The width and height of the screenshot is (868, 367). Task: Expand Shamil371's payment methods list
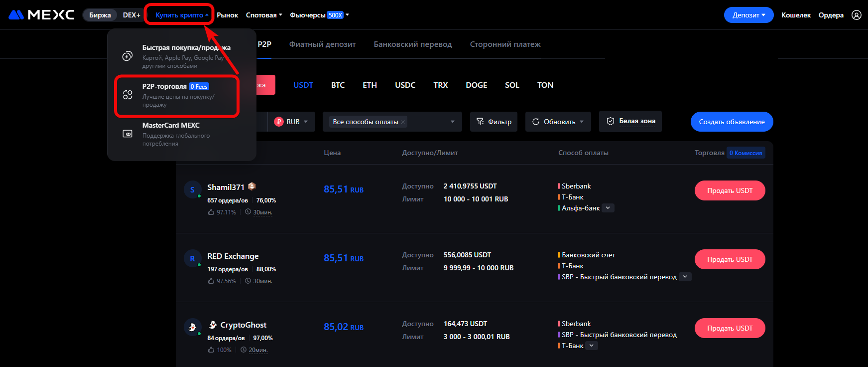click(x=608, y=208)
